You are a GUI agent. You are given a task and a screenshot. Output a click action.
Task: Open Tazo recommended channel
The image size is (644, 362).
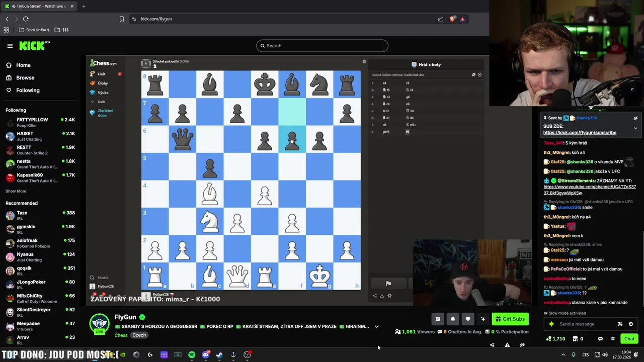click(x=40, y=215)
